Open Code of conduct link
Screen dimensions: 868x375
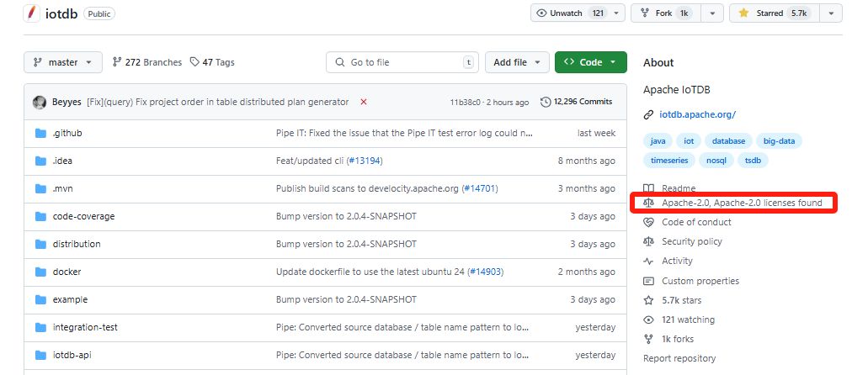click(696, 222)
